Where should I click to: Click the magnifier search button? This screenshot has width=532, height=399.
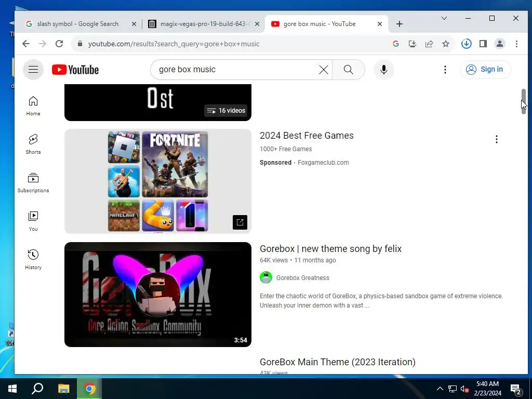[349, 70]
